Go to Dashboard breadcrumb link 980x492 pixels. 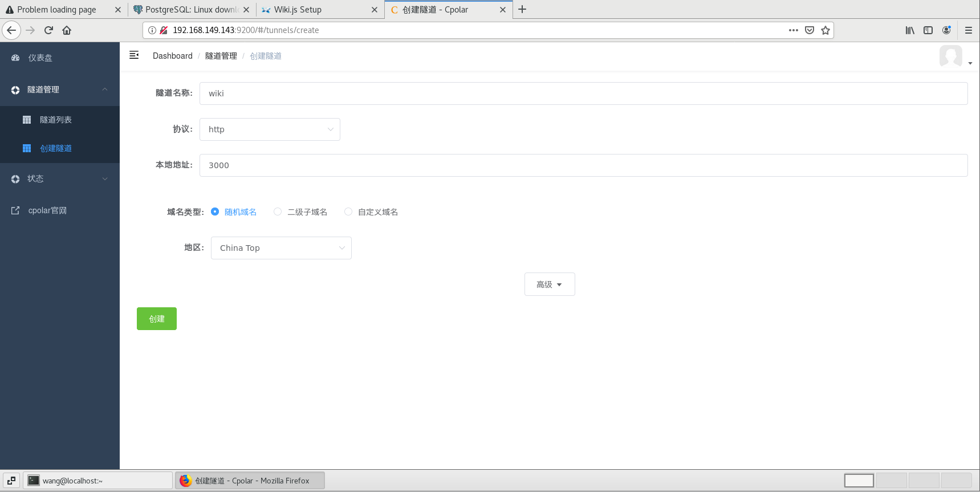click(x=173, y=56)
